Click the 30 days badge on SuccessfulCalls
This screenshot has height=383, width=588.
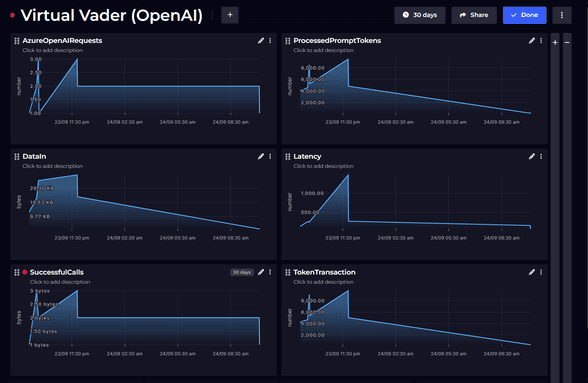click(242, 272)
